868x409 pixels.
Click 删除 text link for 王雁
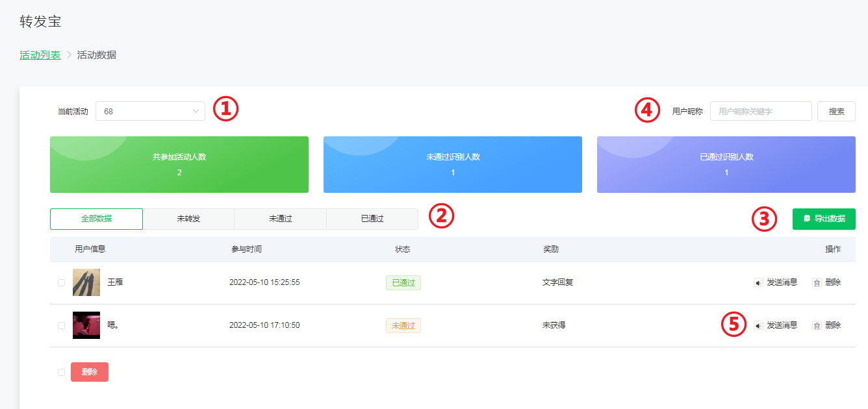pos(833,283)
